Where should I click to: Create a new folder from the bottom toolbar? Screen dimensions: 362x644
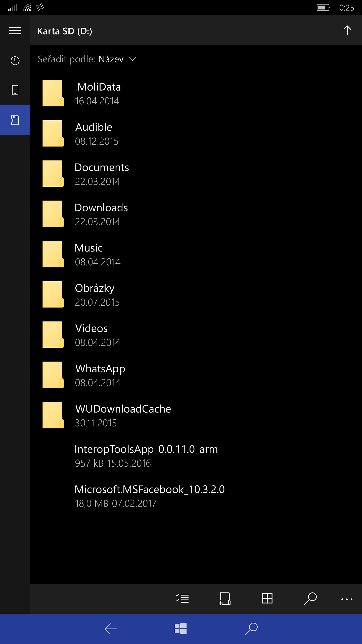click(225, 598)
